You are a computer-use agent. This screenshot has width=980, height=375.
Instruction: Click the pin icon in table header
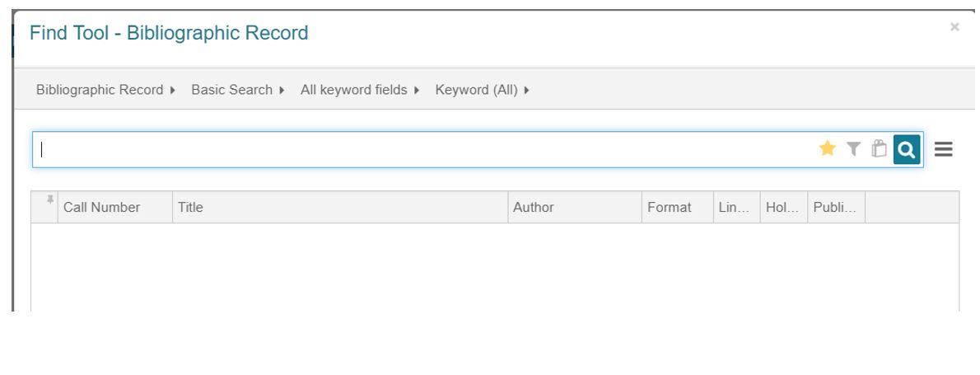pyautogui.click(x=50, y=199)
